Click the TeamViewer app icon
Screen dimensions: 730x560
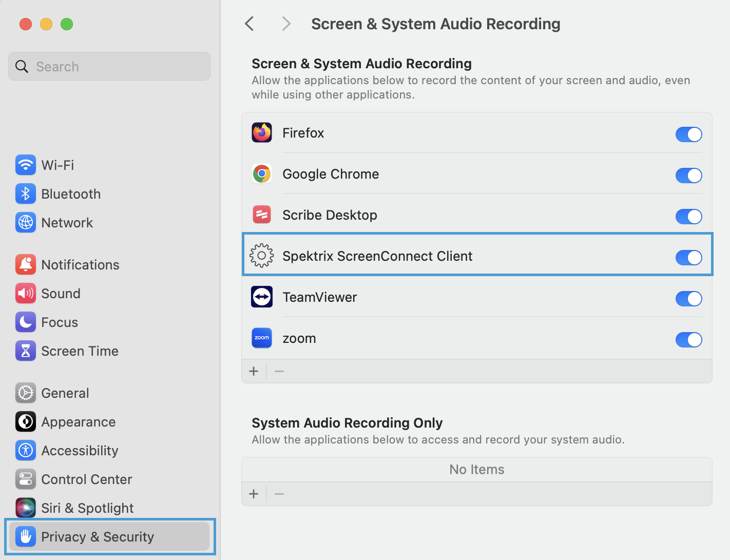tap(262, 297)
